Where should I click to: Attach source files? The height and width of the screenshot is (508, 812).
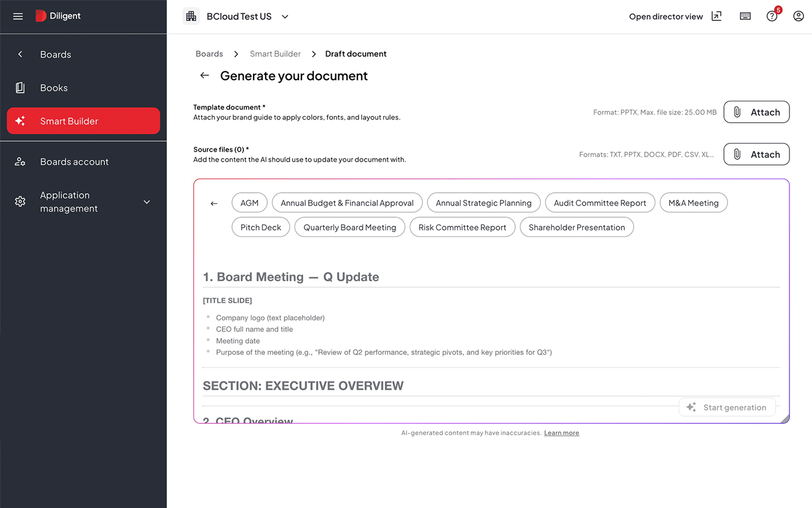pos(756,155)
